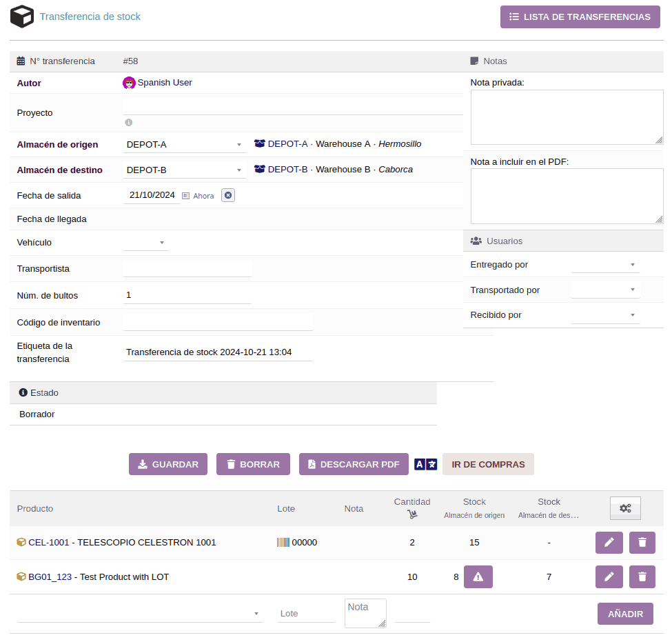Image resolution: width=672 pixels, height=642 pixels.
Task: Click the info icon below Proyecto field
Action: click(128, 122)
